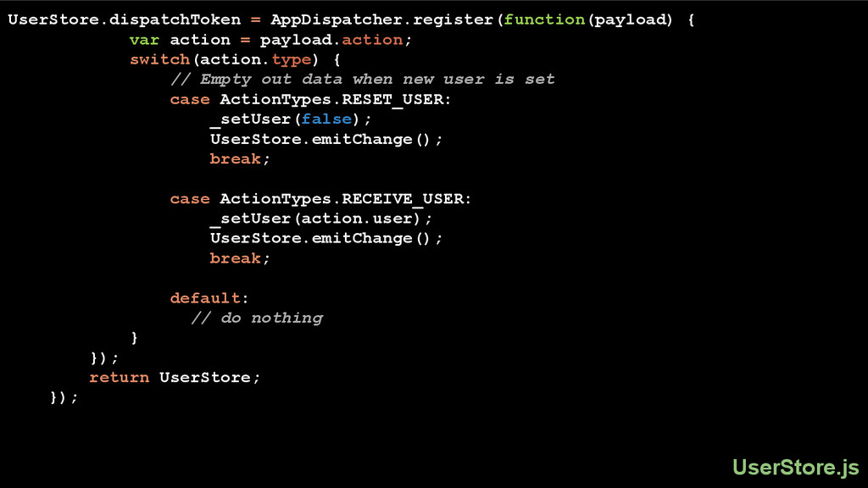Click 'UserStore.emitChange()' below _setUser(false)
The width and height of the screenshot is (868, 488).
[x=325, y=139]
